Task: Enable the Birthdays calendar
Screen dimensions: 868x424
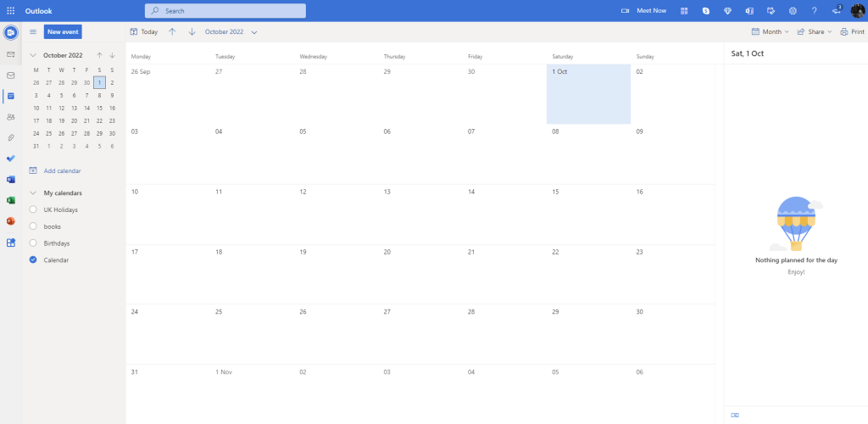Action: (x=33, y=243)
